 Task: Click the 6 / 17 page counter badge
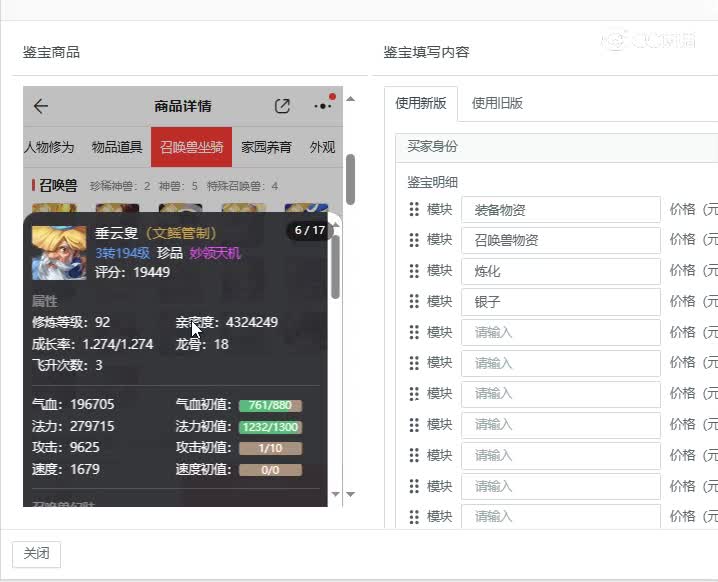coord(310,230)
